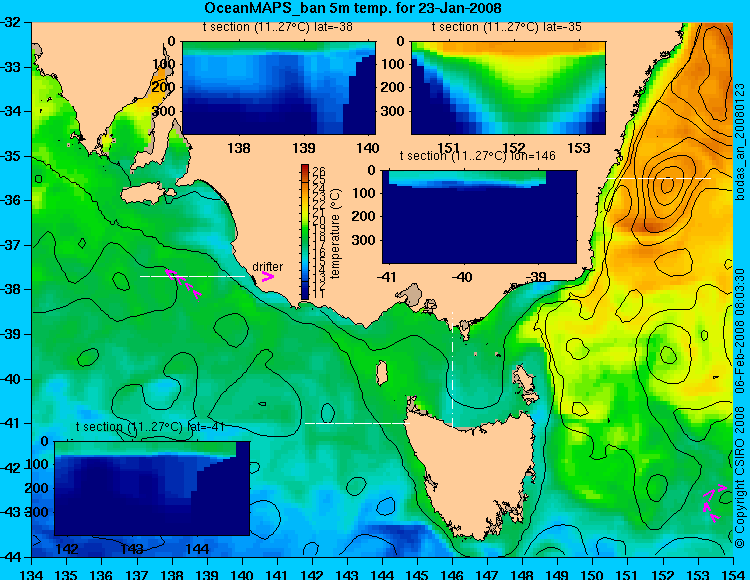Click the 141 longitude axis label
This screenshot has width=750, height=580.
tap(277, 574)
